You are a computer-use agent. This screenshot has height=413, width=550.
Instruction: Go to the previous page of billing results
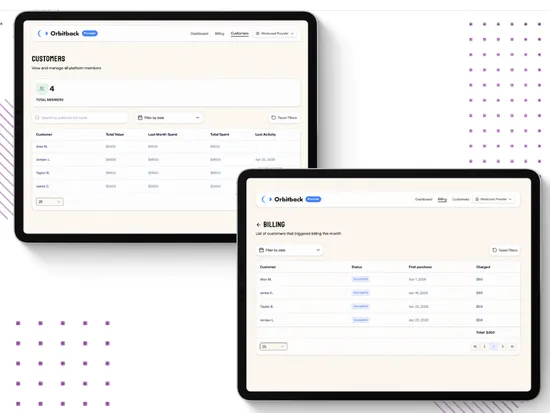coord(484,346)
